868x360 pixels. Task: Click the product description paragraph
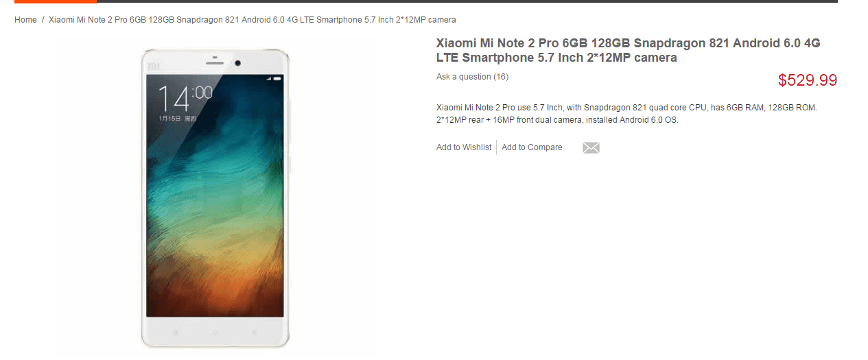tap(626, 114)
